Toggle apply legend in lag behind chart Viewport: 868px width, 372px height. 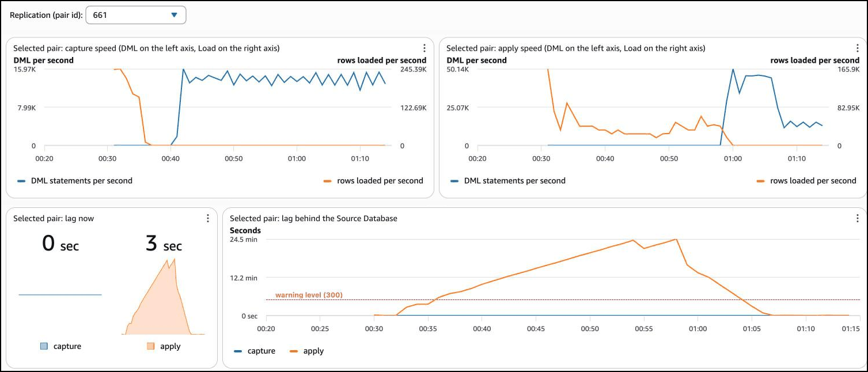click(306, 351)
